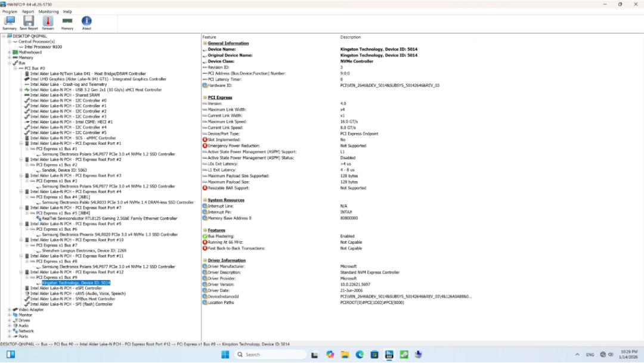Select Intel Processor N100 in the tree
Viewport: 644px width, 363px height.
43,46
